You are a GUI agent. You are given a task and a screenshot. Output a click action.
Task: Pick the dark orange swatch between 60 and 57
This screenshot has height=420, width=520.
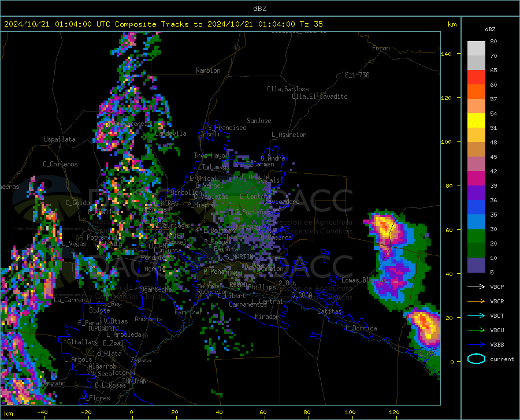click(x=476, y=92)
